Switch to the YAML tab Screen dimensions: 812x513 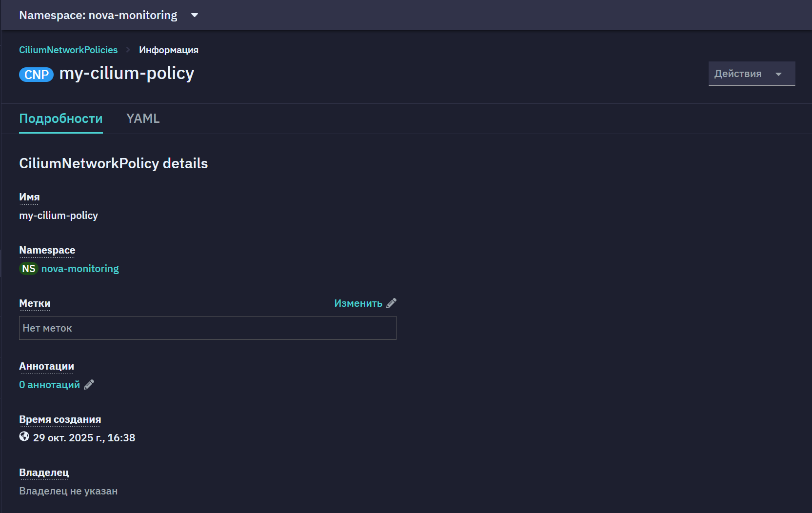tap(143, 118)
